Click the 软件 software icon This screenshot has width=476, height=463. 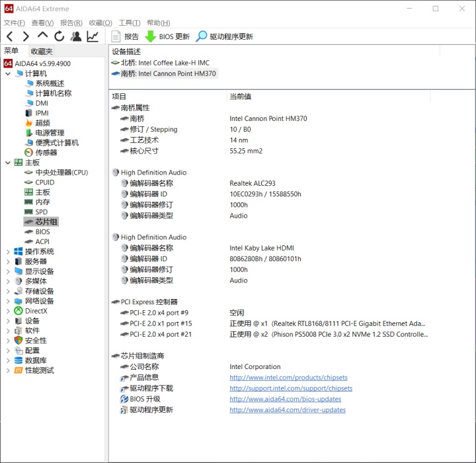[x=19, y=331]
